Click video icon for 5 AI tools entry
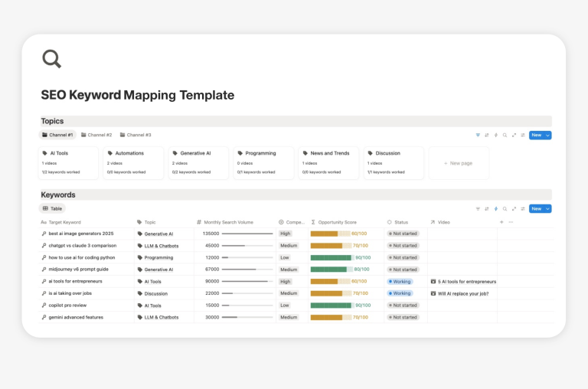This screenshot has height=389, width=588. pos(433,281)
